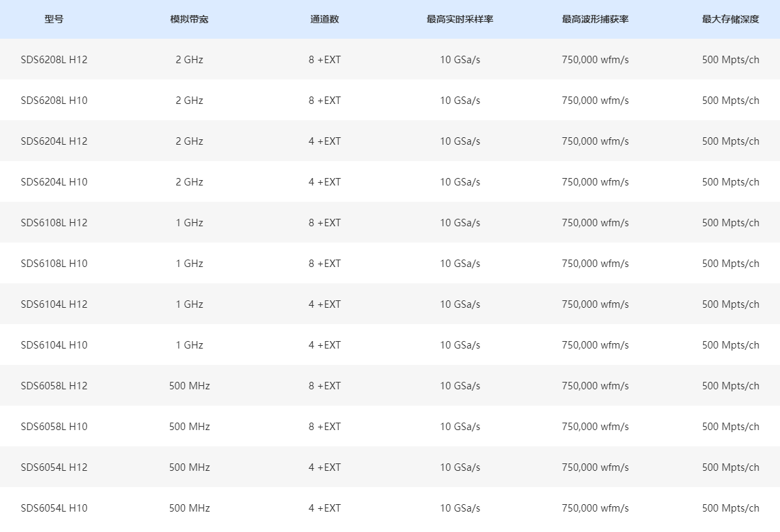Click 4 +EXT channels of SDS6104L H12
Image resolution: width=780 pixels, height=532 pixels.
324,304
